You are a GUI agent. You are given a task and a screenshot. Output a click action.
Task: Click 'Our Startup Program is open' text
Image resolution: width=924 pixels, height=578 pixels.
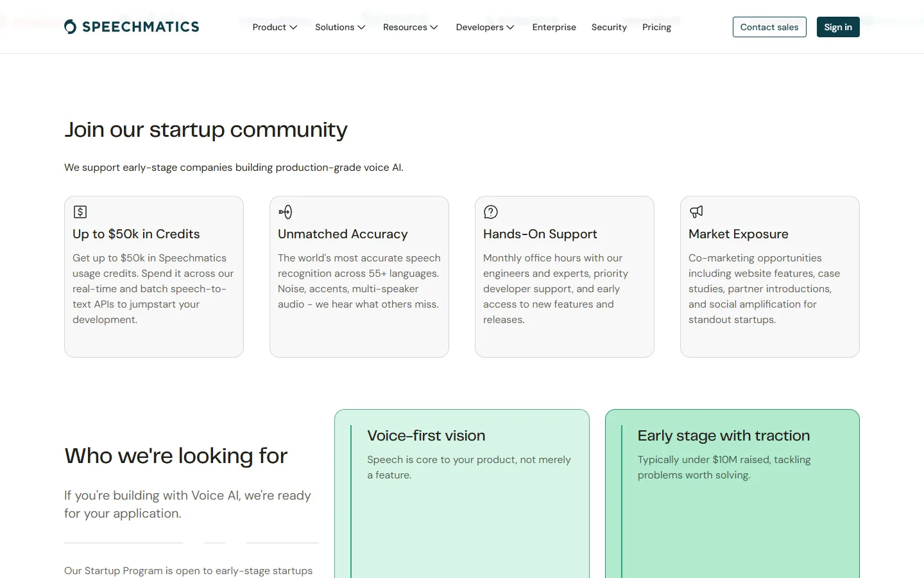[x=189, y=571]
